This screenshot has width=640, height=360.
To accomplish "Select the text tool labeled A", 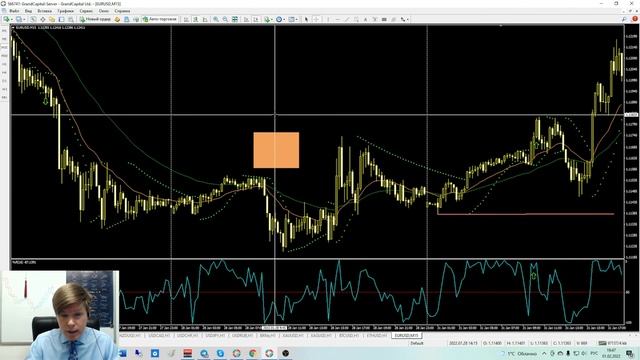I will [x=365, y=19].
